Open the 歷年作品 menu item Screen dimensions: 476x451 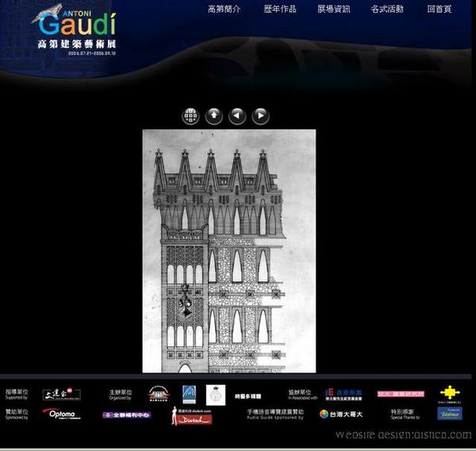(x=279, y=9)
